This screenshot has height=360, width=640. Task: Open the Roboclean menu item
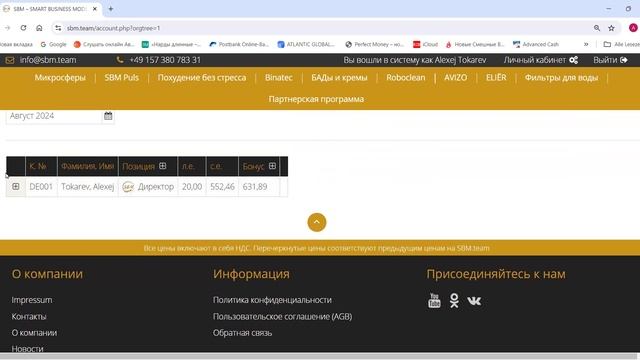click(x=406, y=78)
